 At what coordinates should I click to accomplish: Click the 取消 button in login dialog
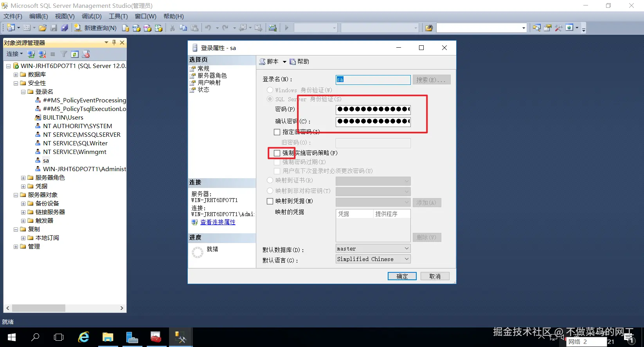pyautogui.click(x=435, y=276)
